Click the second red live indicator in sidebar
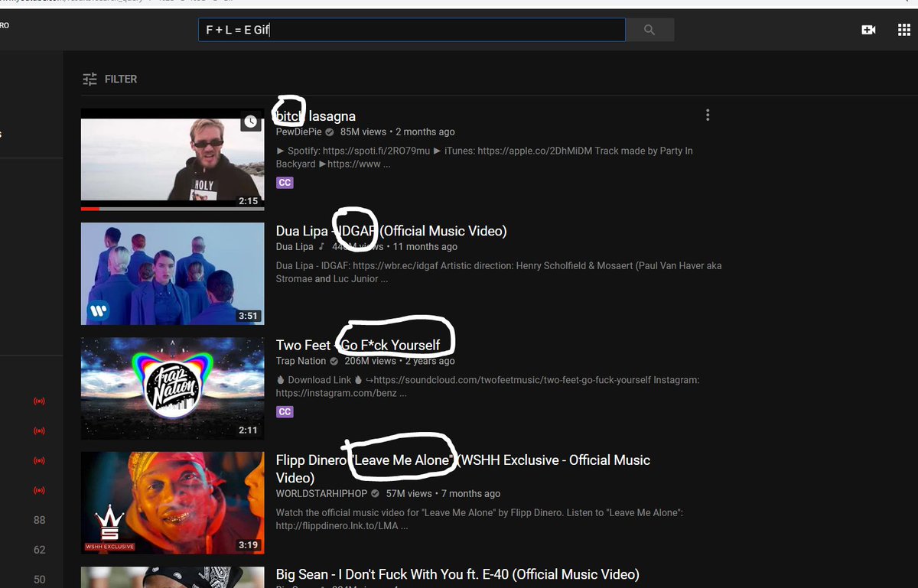Viewport: 918px width, 588px height. tap(40, 430)
